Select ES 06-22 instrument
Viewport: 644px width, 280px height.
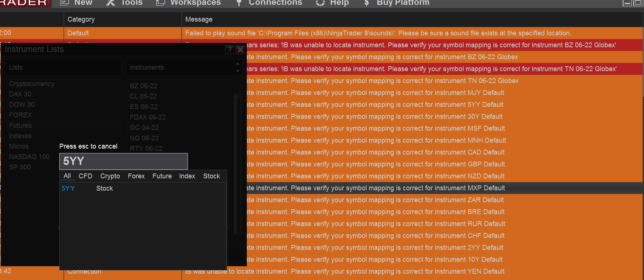[x=144, y=107]
